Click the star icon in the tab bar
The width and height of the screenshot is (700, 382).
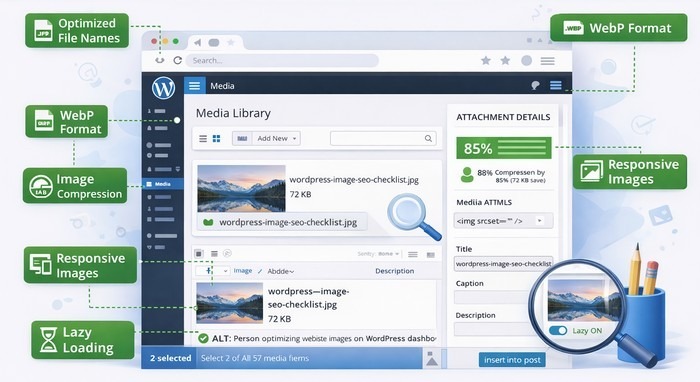tap(231, 42)
